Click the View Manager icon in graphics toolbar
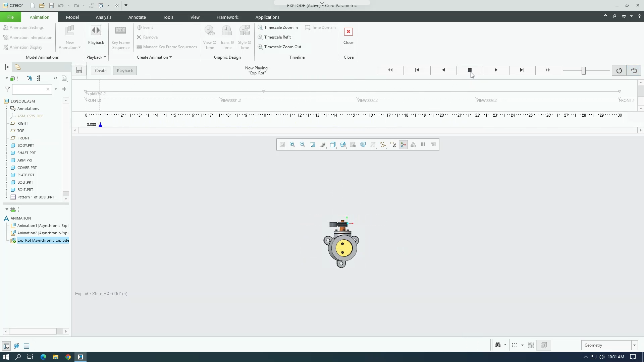644x362 pixels. click(x=353, y=144)
